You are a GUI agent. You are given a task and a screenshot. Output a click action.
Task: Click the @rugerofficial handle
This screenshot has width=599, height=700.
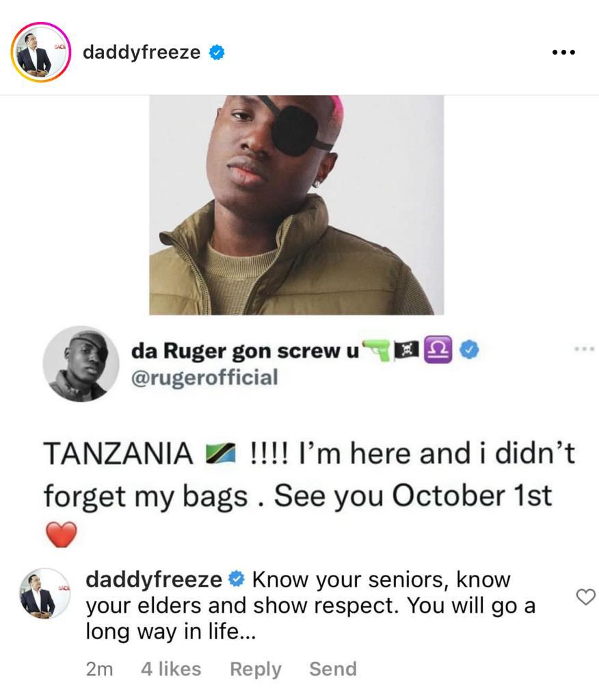click(x=204, y=377)
